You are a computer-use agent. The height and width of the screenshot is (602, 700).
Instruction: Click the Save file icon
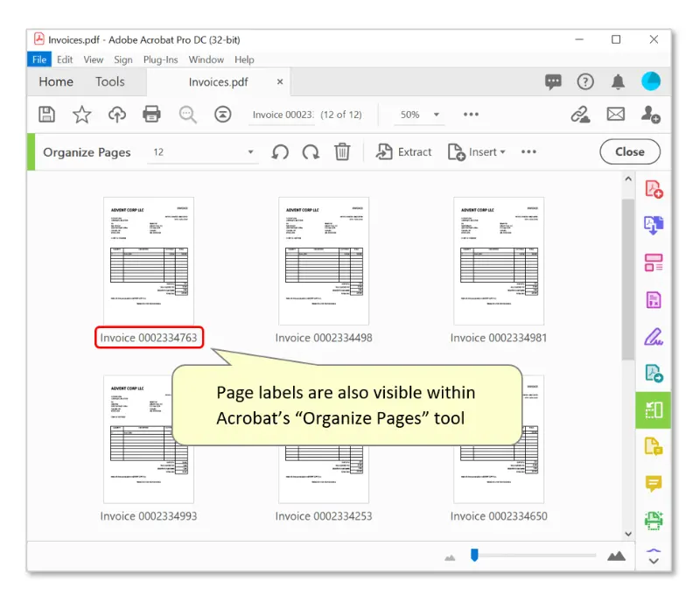point(47,115)
